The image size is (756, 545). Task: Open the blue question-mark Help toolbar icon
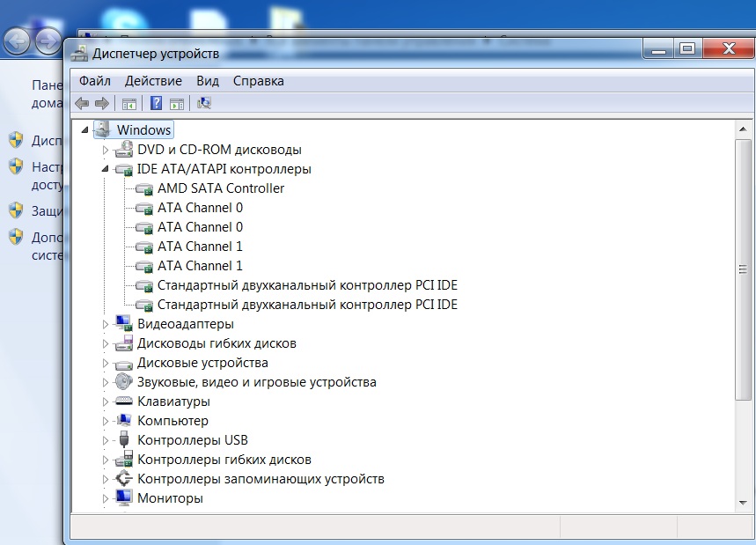(156, 103)
